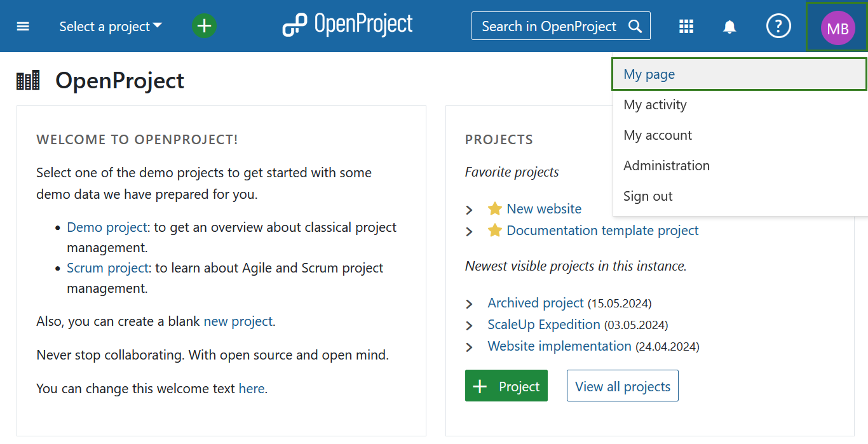This screenshot has width=868, height=444.
Task: Click the MB user avatar
Action: click(837, 28)
